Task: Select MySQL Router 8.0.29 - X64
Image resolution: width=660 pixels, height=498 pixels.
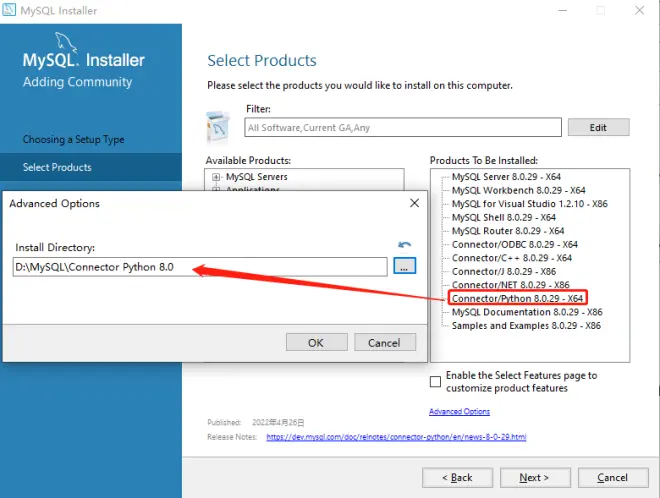Action: [508, 231]
